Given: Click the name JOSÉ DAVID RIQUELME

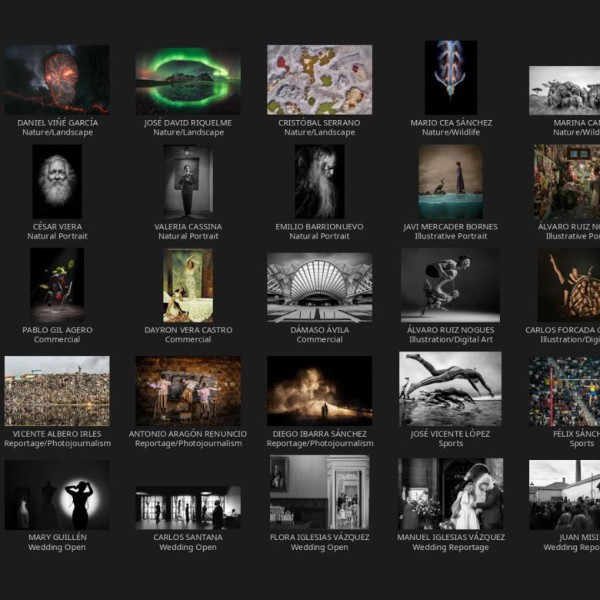Looking at the screenshot, I should (188, 123).
